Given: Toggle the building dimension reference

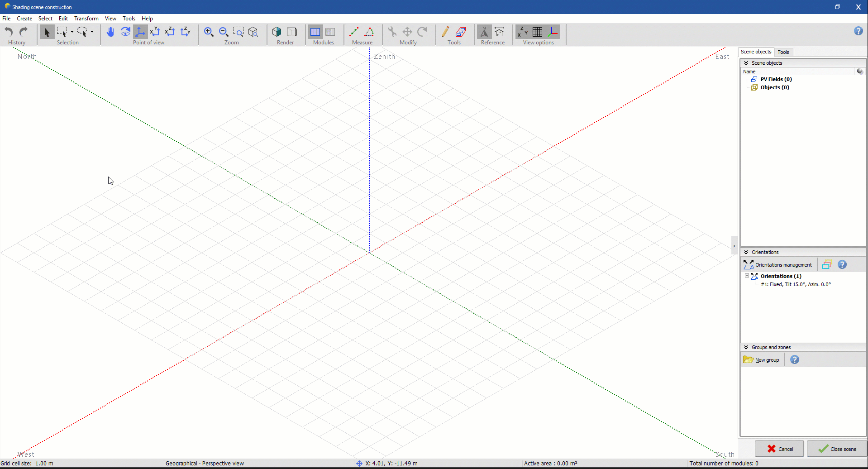Looking at the screenshot, I should [x=500, y=32].
